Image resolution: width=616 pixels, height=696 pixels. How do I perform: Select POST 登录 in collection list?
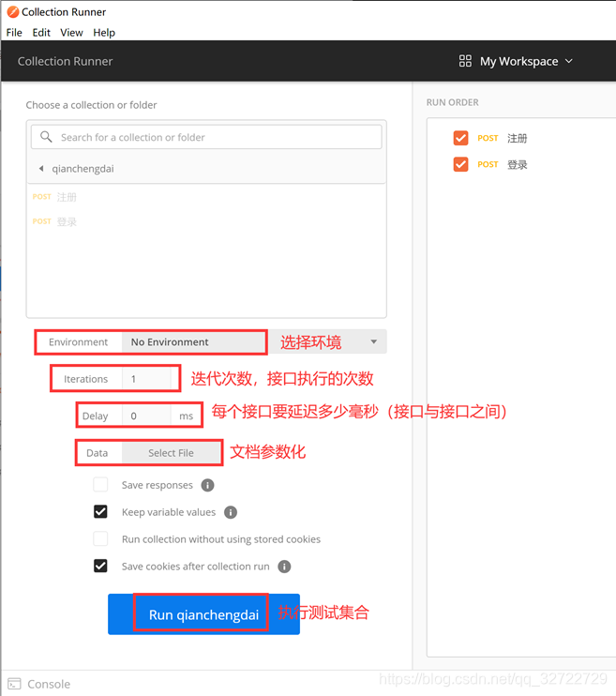click(54, 221)
